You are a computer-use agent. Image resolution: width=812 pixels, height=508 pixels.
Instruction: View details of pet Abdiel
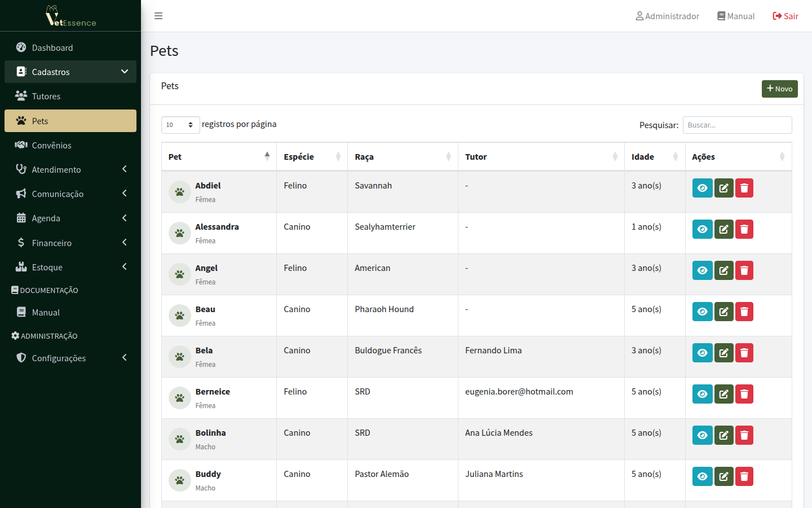pos(703,188)
